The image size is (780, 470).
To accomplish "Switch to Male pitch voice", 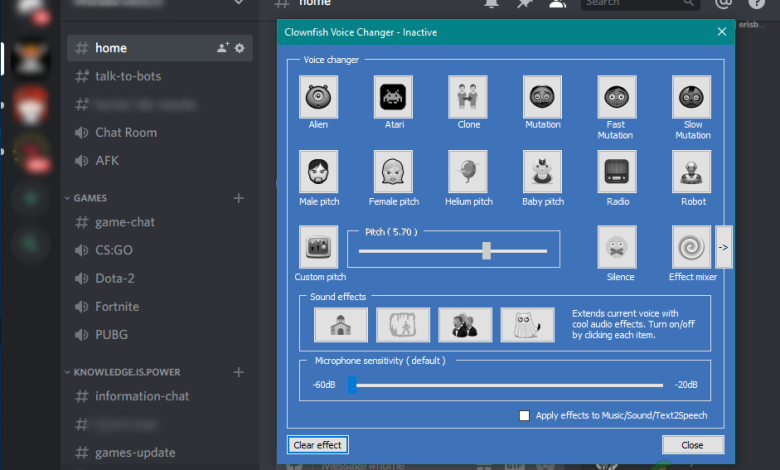I will click(318, 172).
